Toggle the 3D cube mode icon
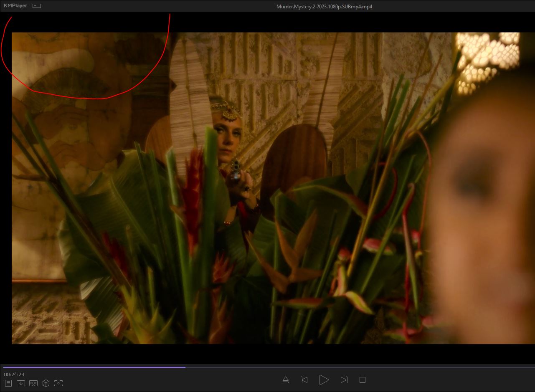535x392 pixels. pos(46,383)
